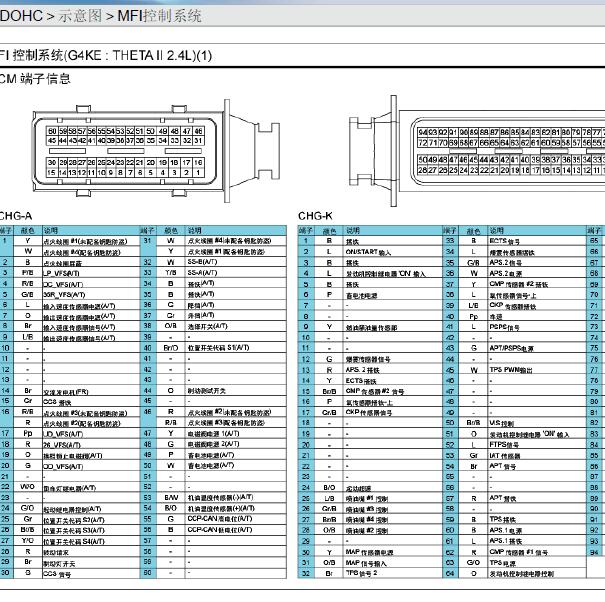Click the CKP 传感器信号 row for terminal 17
The width and height of the screenshot is (605, 602).
coord(370,413)
